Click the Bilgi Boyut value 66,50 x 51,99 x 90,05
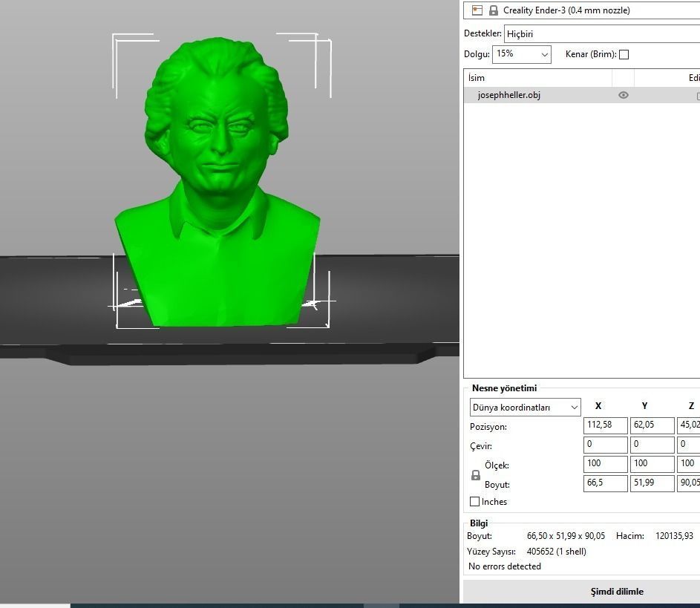700x608 pixels. [x=566, y=536]
